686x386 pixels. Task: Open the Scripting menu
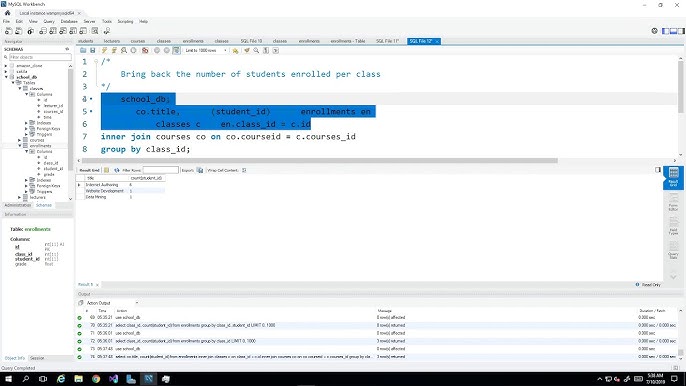click(125, 21)
